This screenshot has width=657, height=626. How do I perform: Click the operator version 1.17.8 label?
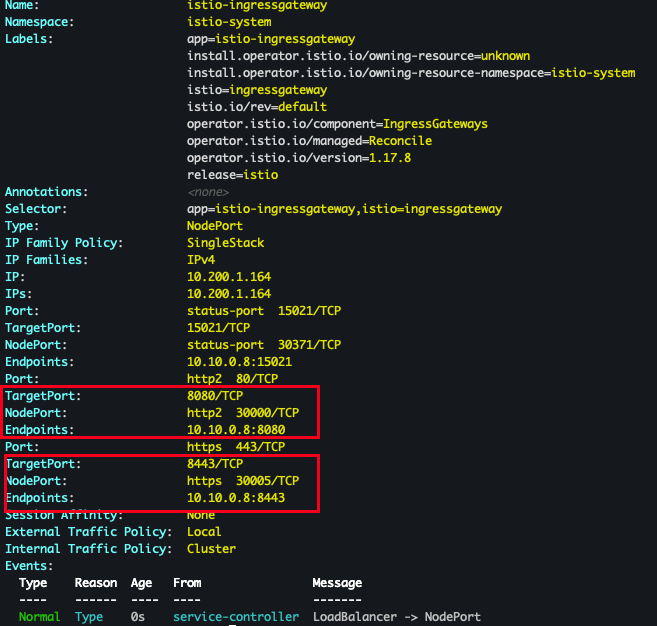coord(299,158)
